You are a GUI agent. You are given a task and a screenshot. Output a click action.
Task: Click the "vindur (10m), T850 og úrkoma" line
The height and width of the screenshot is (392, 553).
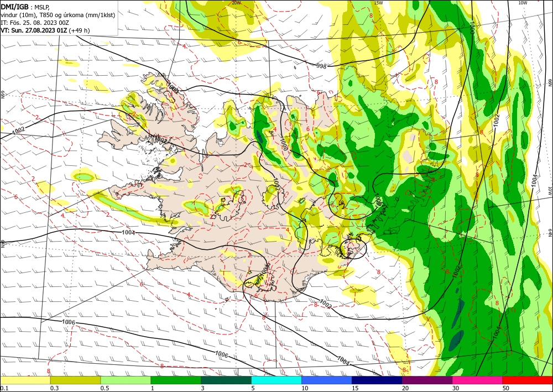58,15
